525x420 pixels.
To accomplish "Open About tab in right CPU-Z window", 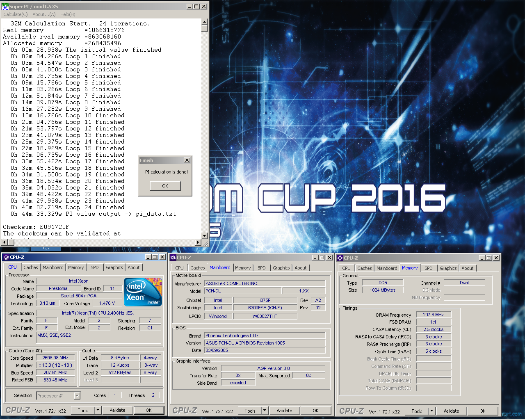I will click(468, 268).
